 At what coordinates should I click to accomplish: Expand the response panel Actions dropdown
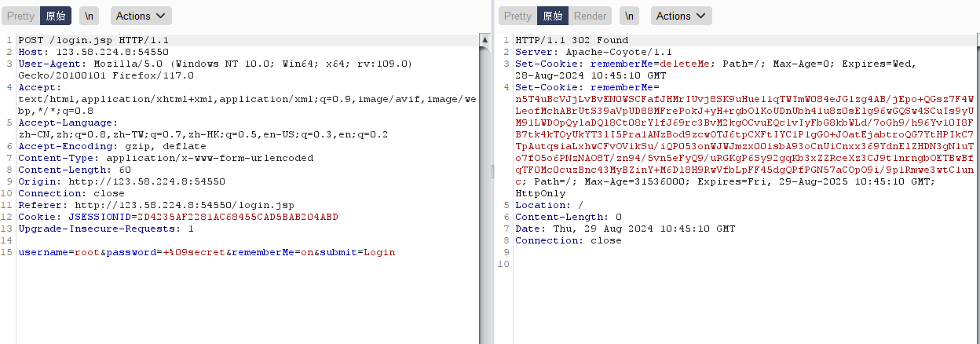[681, 16]
